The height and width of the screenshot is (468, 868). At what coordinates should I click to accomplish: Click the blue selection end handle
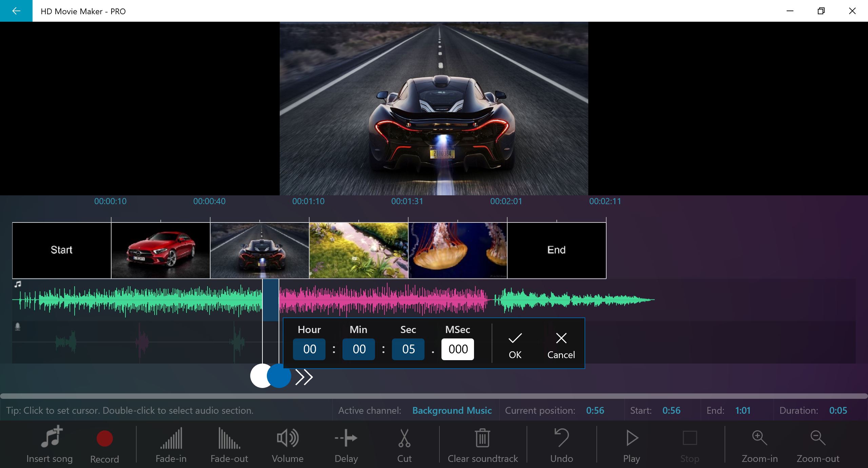[279, 376]
